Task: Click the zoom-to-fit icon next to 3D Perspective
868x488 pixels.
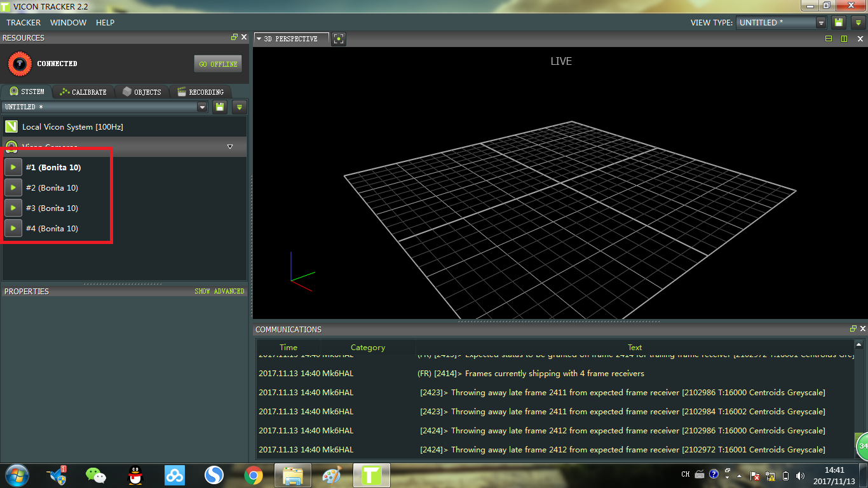Action: tap(339, 39)
